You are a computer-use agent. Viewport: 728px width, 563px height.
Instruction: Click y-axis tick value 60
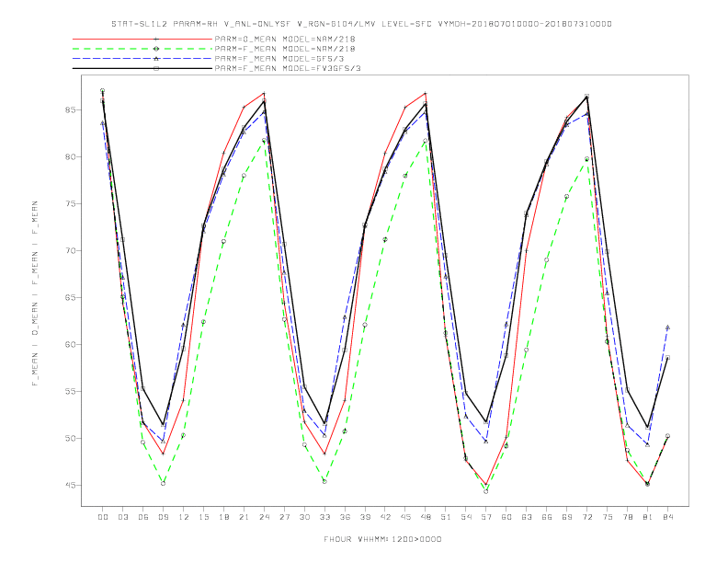(71, 345)
